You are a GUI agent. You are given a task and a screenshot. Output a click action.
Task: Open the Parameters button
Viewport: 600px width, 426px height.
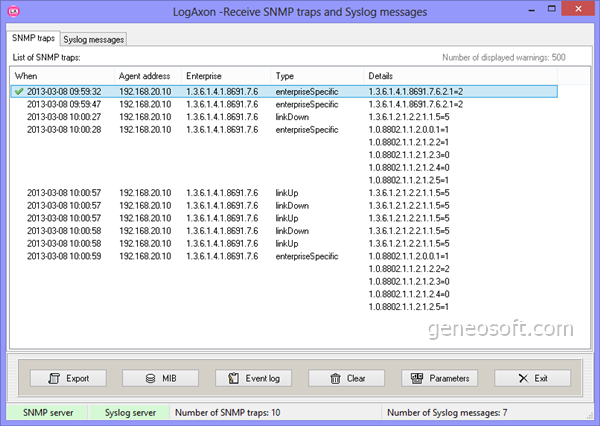click(439, 378)
